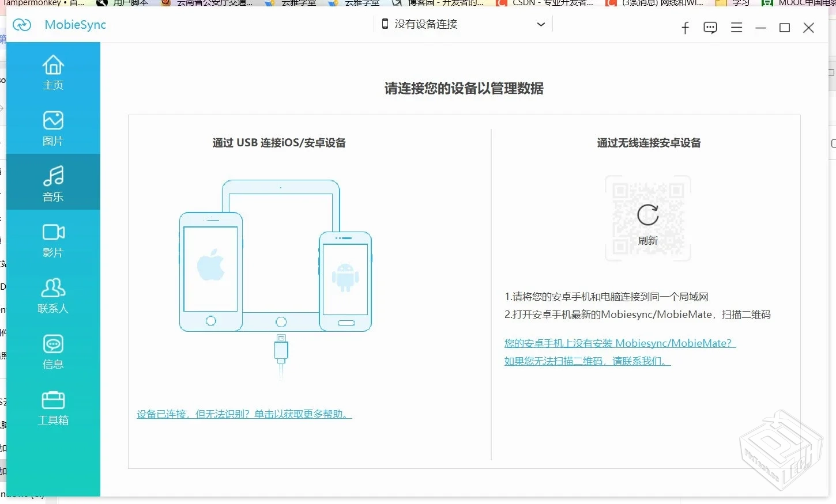Open the 主页 (Home) panel
This screenshot has width=836, height=504.
pos(53,72)
